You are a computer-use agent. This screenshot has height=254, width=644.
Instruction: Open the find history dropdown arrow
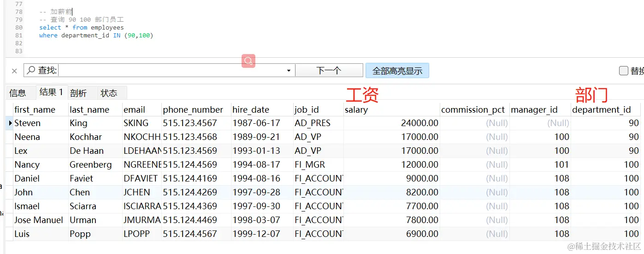[289, 71]
